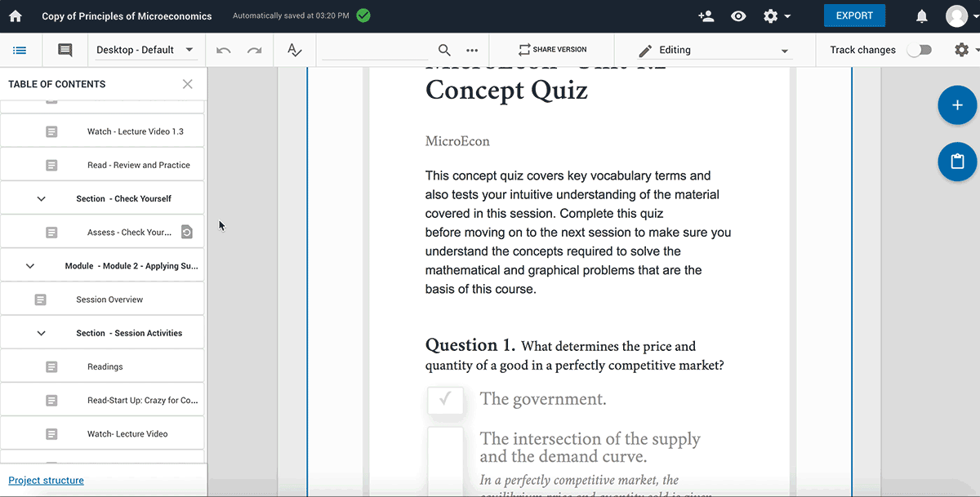Click the undo arrow
Screen dimensions: 980x497
point(223,50)
